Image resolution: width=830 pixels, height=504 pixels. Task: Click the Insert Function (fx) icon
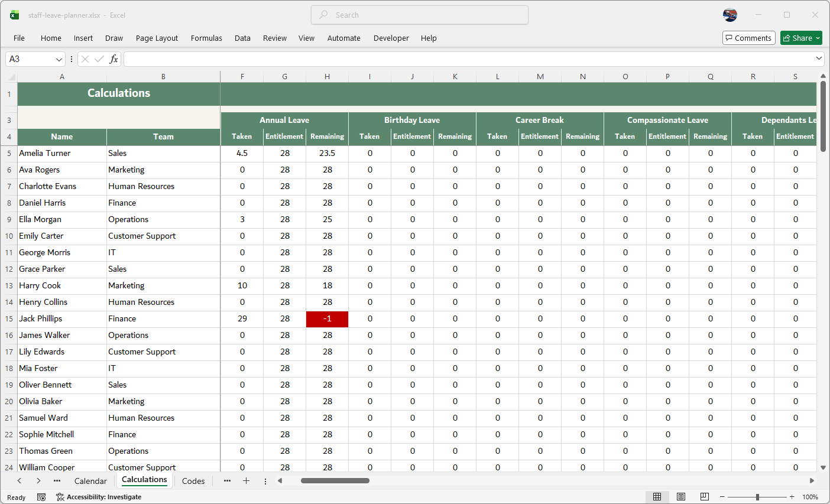point(113,58)
